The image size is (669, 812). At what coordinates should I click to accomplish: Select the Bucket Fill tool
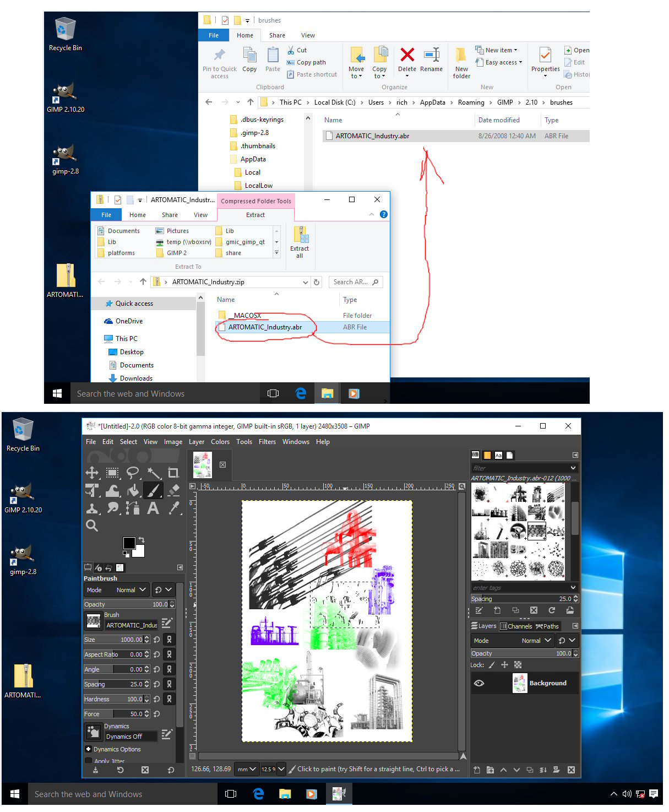click(133, 490)
